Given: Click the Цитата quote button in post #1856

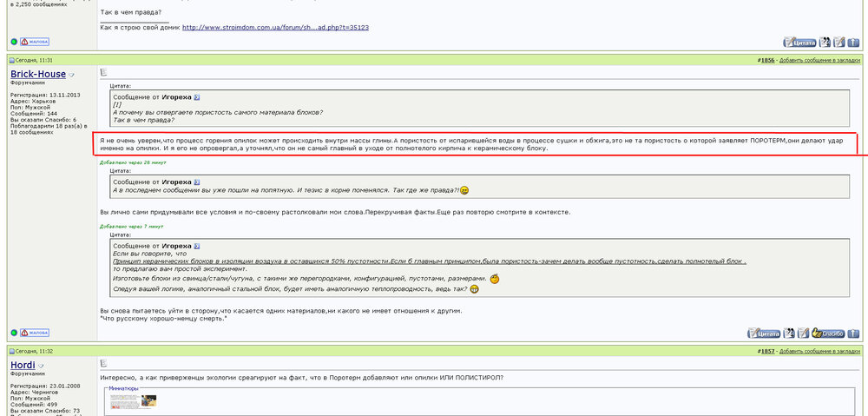Looking at the screenshot, I should pyautogui.click(x=765, y=333).
